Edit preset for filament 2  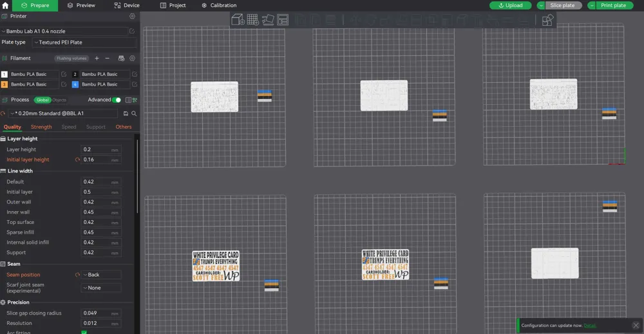tap(135, 74)
